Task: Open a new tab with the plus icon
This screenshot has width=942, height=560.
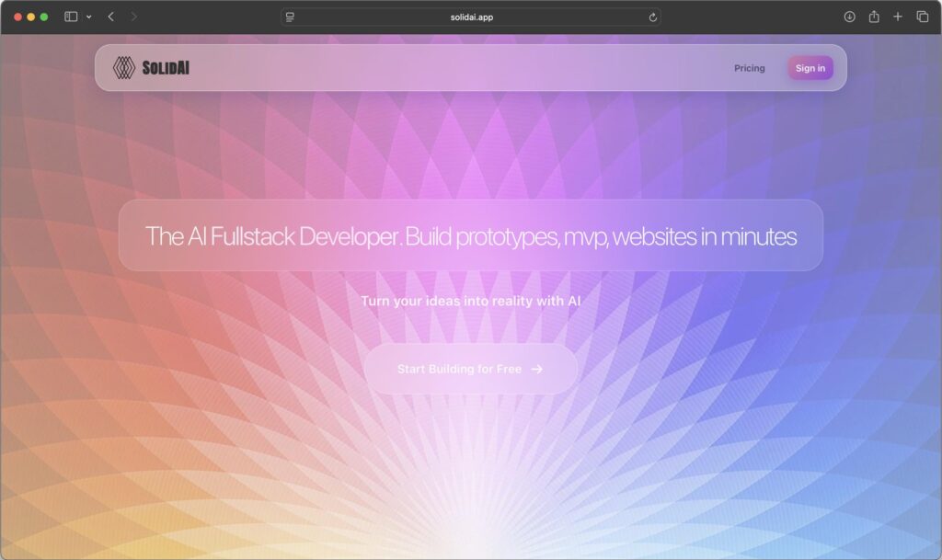Action: (897, 16)
